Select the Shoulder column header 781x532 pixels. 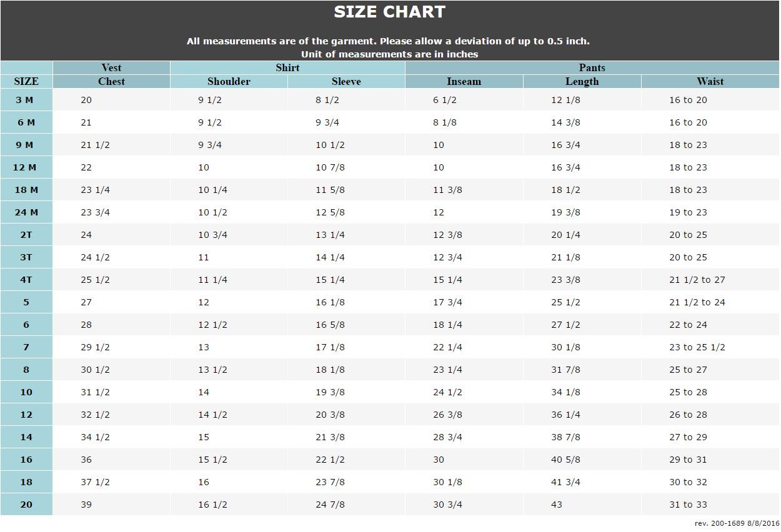coord(229,81)
